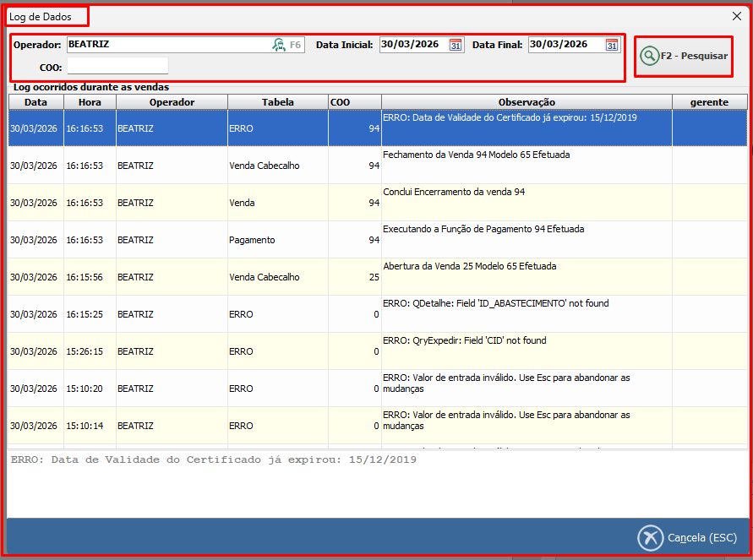Focus the COO filter field
This screenshot has width=753, height=560.
click(117, 66)
